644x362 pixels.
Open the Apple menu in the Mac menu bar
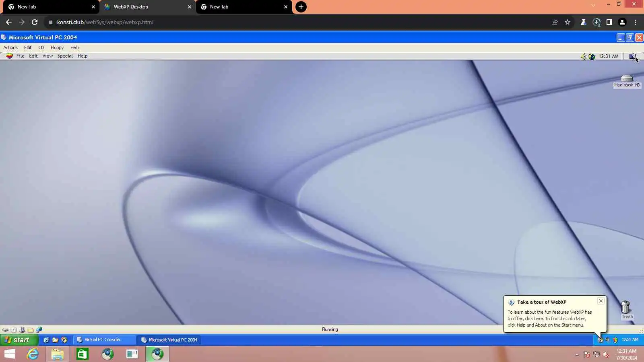click(x=9, y=56)
